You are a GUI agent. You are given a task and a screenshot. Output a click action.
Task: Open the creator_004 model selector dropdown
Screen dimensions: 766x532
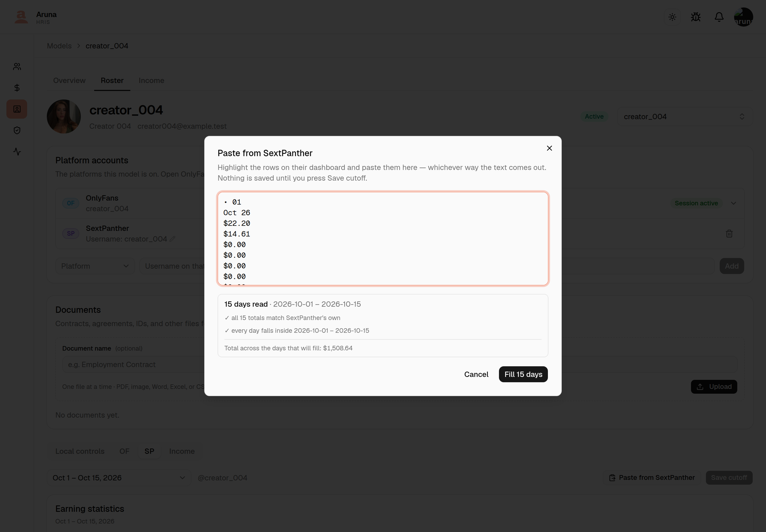[684, 117]
